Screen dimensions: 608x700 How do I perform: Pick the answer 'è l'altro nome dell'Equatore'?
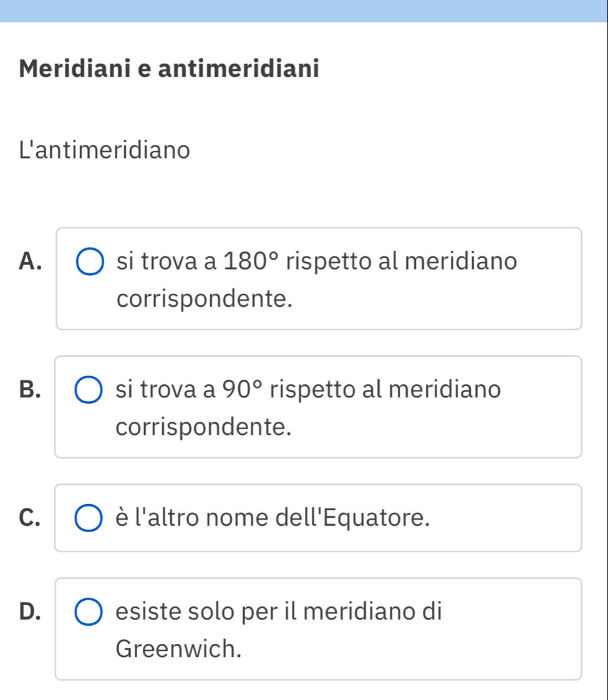tap(273, 518)
